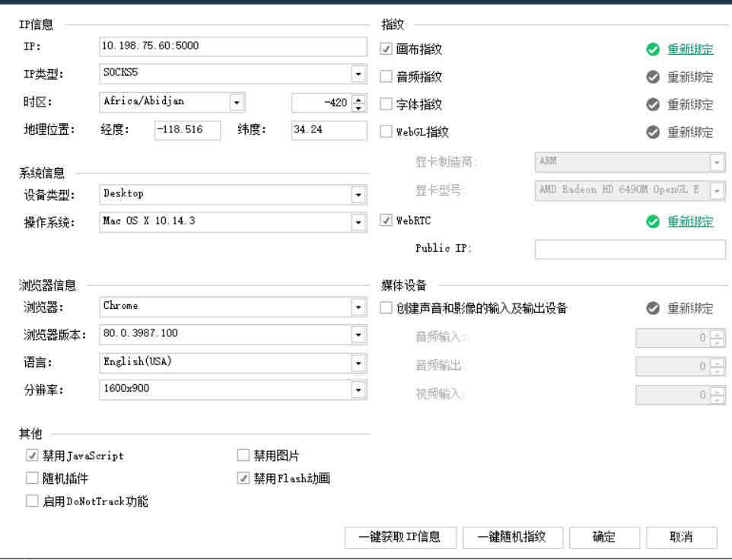Toggle the 字体指纹 checkbox

point(386,103)
